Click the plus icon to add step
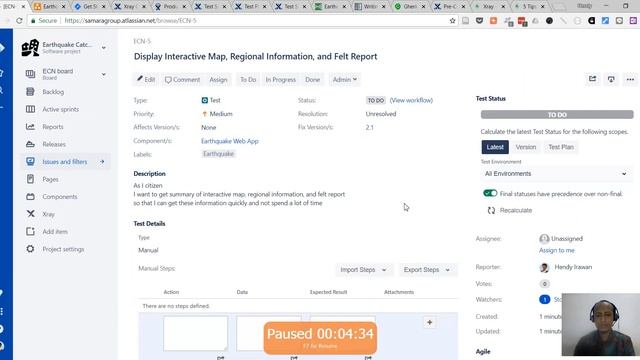Screen dimensions: 640x360 (x=429, y=322)
